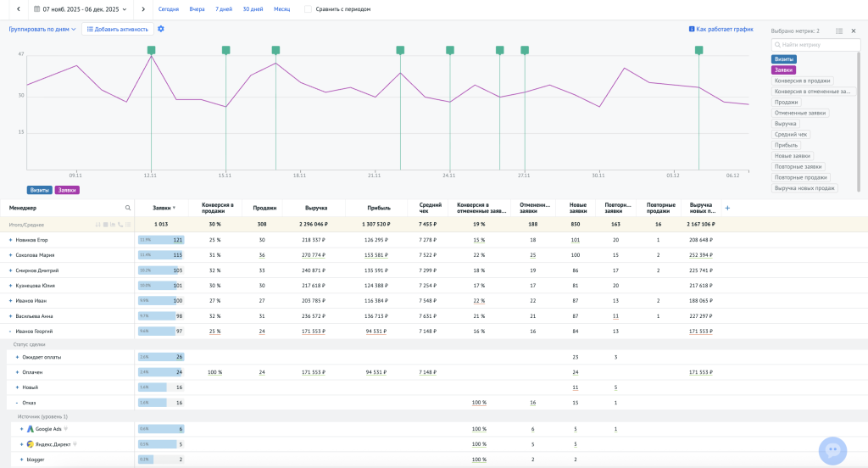Open the support chat bubble

click(x=832, y=451)
